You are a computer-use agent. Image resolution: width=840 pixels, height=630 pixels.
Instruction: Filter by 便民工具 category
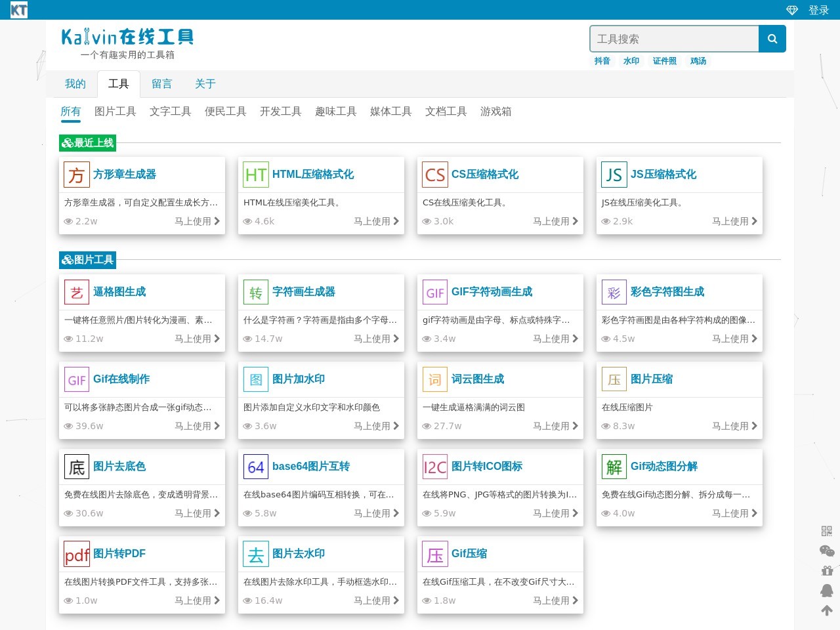point(226,112)
